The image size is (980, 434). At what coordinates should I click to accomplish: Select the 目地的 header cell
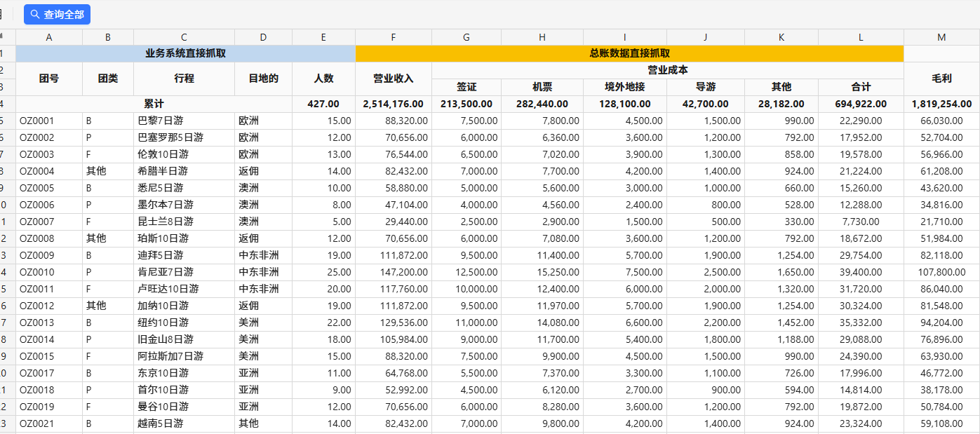pyautogui.click(x=263, y=79)
